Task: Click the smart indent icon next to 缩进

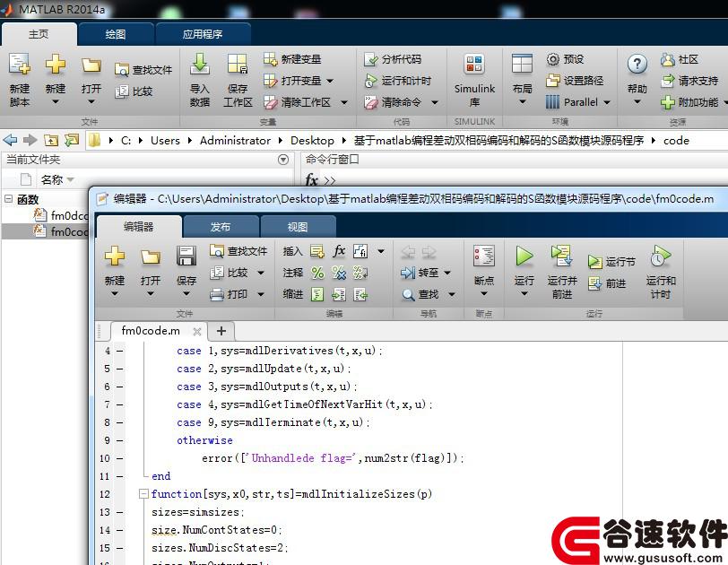Action: coord(317,294)
